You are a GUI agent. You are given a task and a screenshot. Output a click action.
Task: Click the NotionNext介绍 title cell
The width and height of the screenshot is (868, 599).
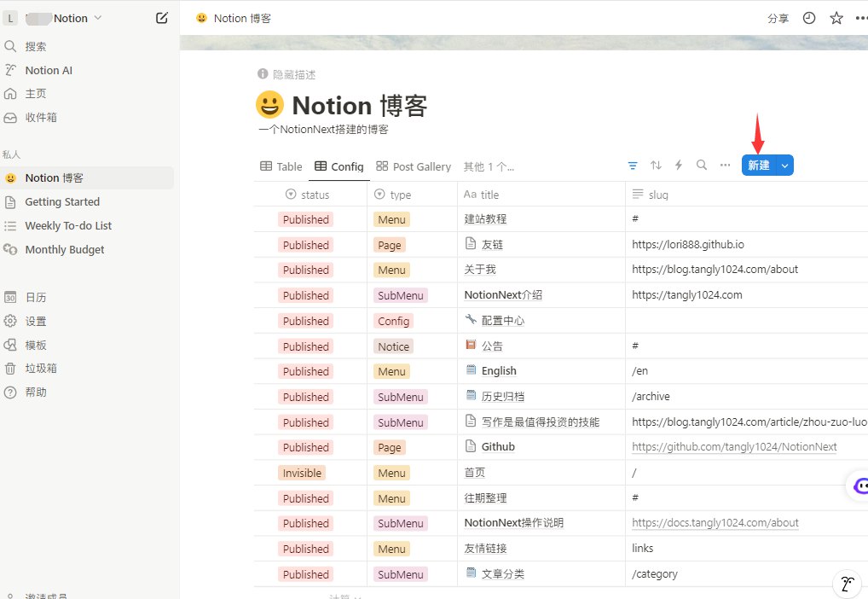coord(541,294)
